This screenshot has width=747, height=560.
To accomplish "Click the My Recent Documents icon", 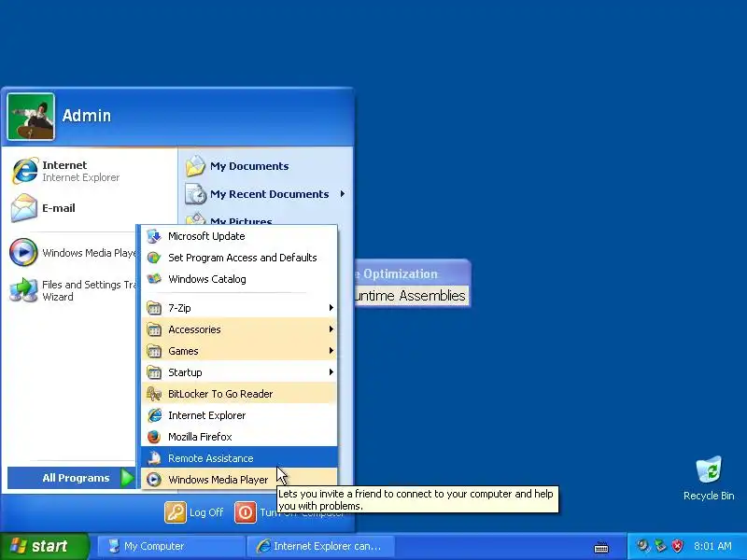I will coord(195,194).
